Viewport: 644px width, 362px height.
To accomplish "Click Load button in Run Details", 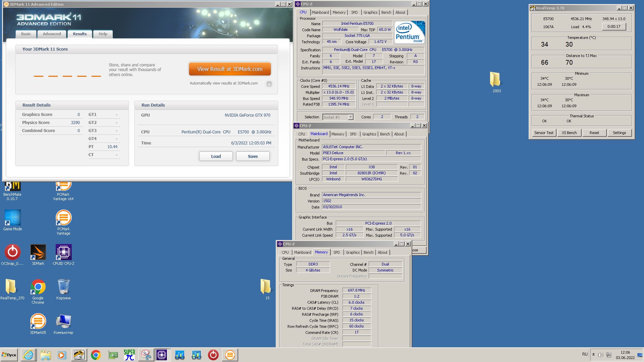I will pyautogui.click(x=216, y=156).
